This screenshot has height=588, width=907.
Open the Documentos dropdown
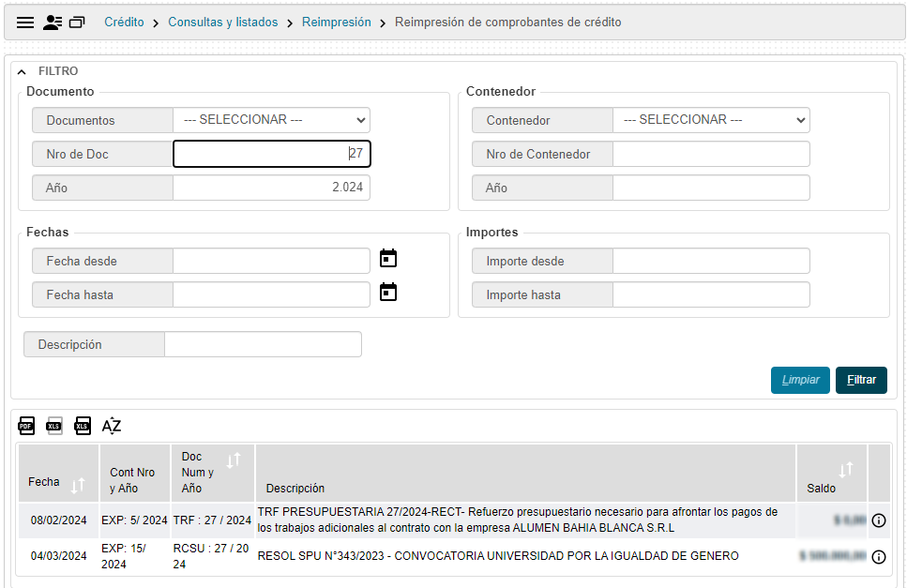coord(272,120)
